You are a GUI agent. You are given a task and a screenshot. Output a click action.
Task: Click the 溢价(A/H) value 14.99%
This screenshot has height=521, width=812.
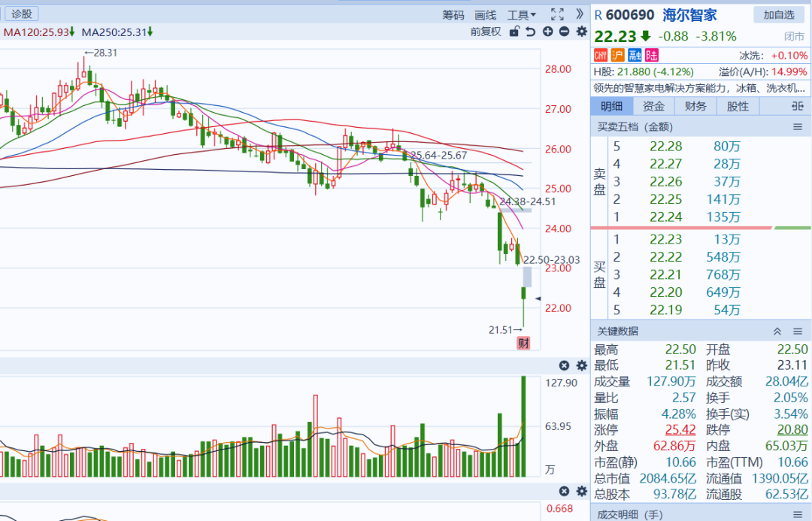(789, 71)
